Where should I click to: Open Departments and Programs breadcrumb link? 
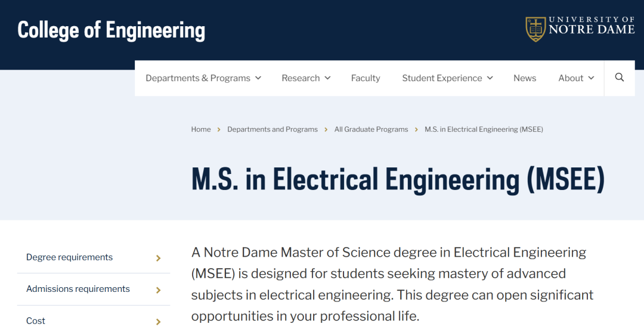(273, 129)
